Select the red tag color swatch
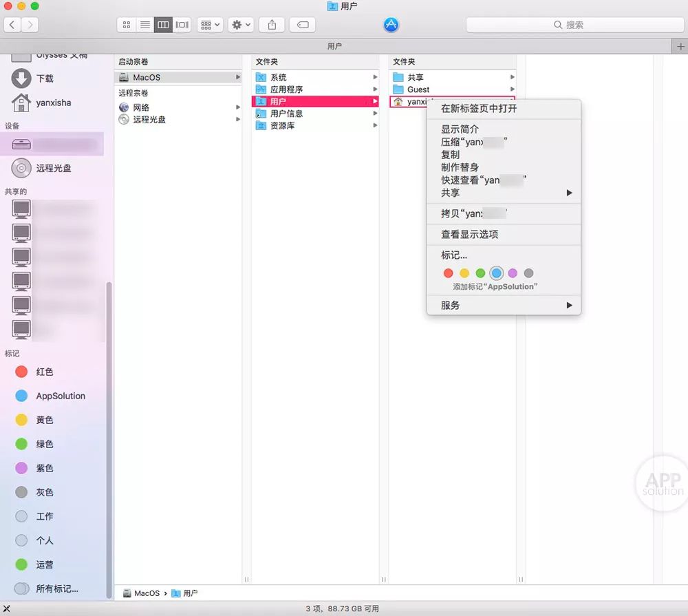This screenshot has height=616, width=688. 449,273
